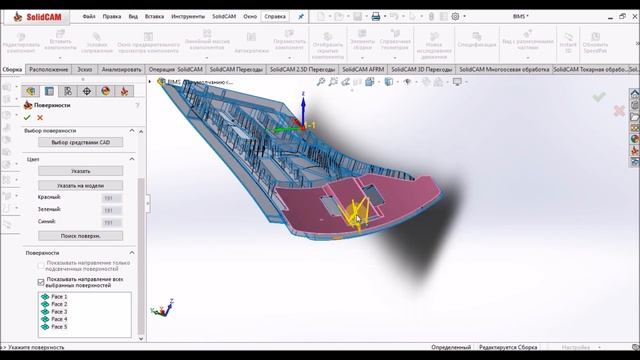Image resolution: width=640 pixels, height=360 pixels.
Task: Open the Вставка menu
Action: 154,17
